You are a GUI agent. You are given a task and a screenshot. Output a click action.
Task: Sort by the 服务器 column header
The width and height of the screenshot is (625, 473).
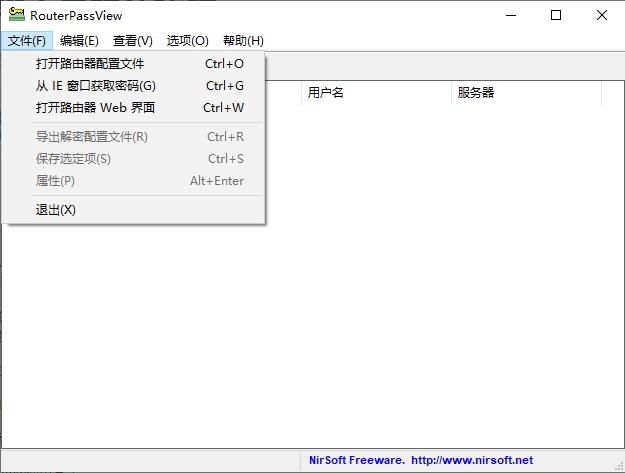pyautogui.click(x=526, y=93)
